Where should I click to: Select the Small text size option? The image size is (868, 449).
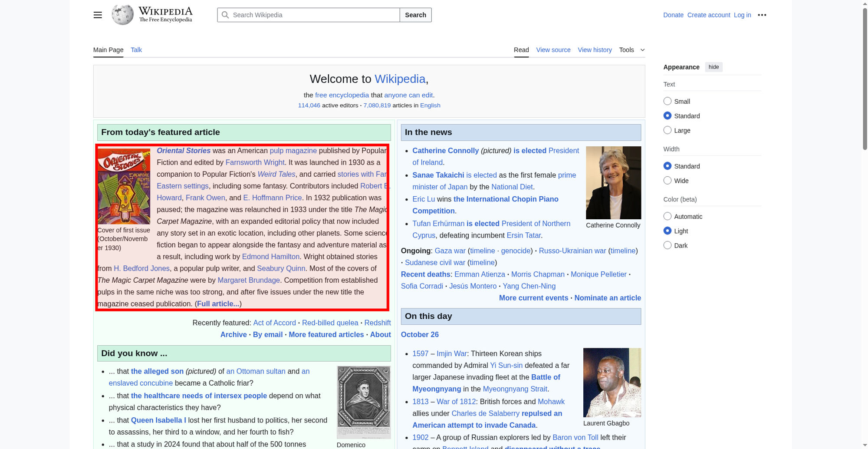click(x=667, y=101)
